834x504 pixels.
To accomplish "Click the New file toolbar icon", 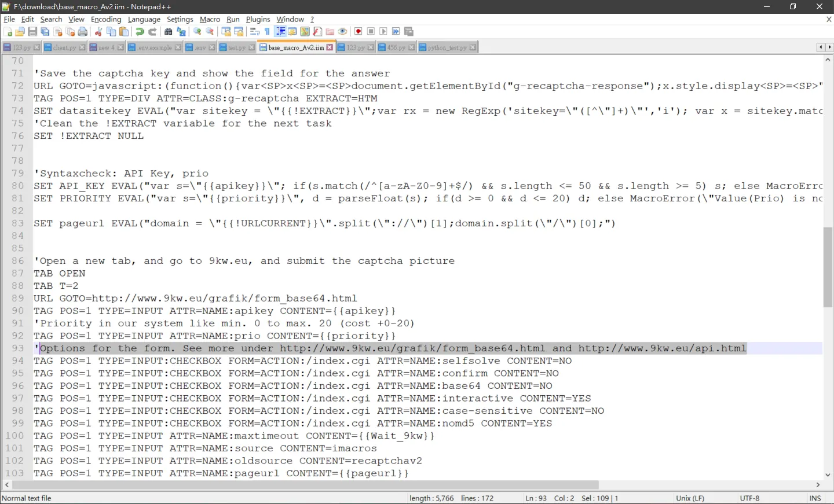I will click(x=8, y=32).
